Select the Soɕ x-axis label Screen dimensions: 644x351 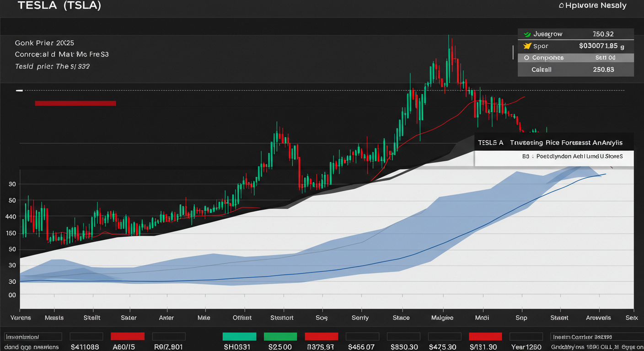click(x=322, y=318)
